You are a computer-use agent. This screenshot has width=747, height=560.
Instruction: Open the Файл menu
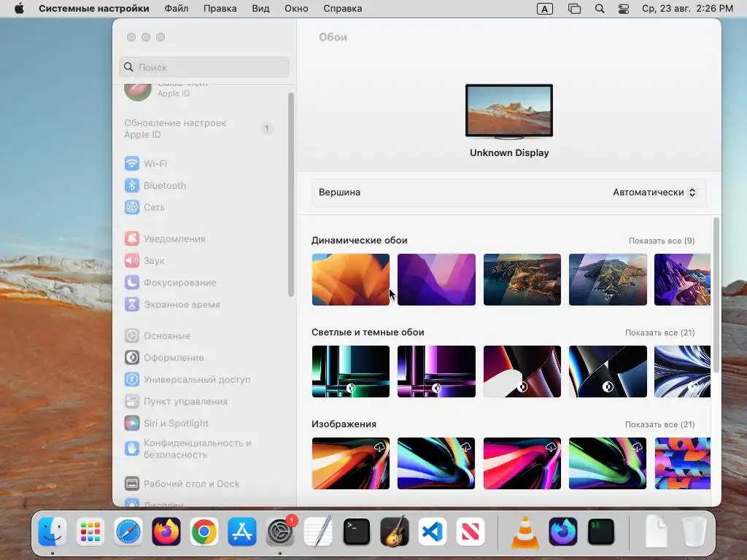tap(177, 9)
